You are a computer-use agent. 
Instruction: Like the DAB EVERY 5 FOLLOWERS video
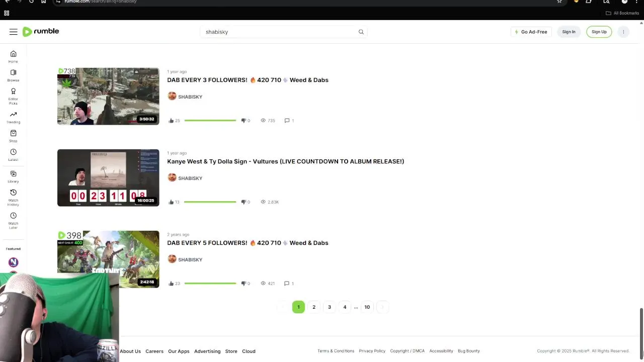[174, 284]
